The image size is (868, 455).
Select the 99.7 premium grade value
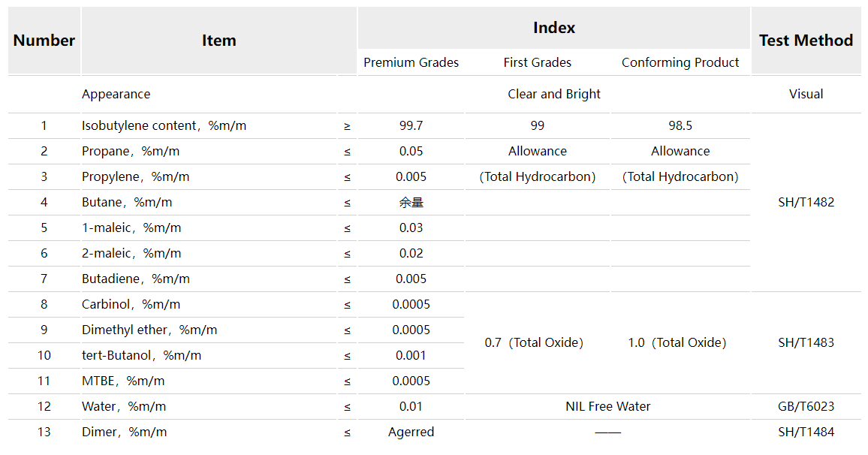point(411,125)
